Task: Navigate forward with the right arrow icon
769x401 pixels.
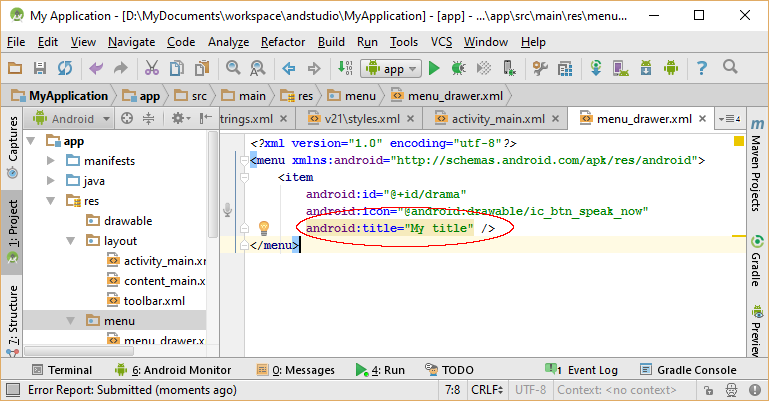Action: pyautogui.click(x=314, y=68)
